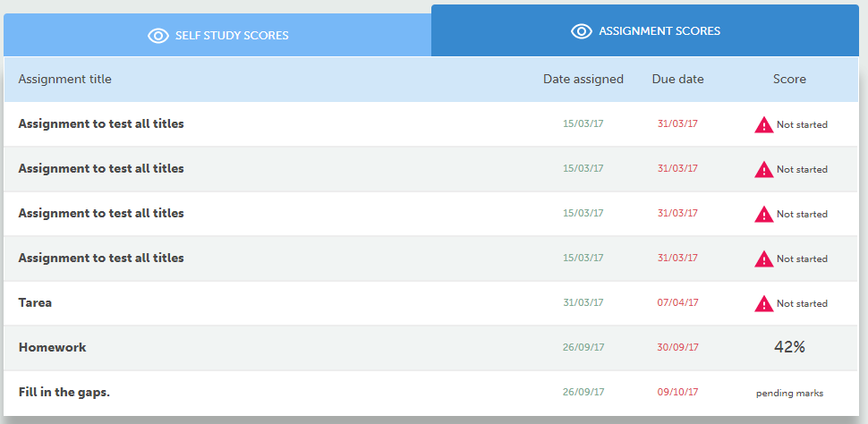868x424 pixels.
Task: Click the 'Date assigned' column header
Action: click(x=583, y=79)
